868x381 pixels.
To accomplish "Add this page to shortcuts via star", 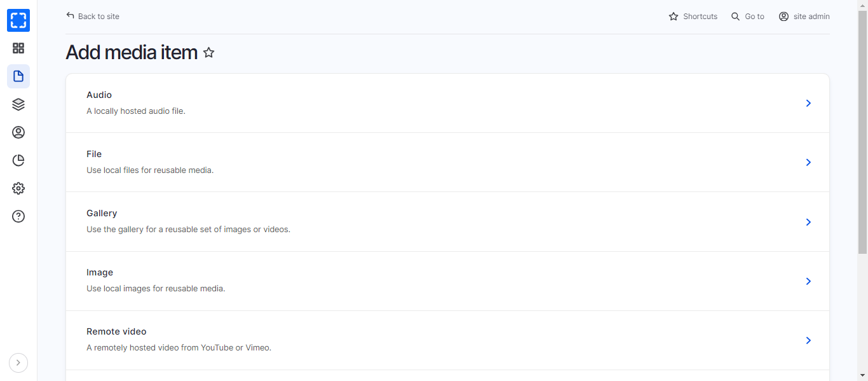I will click(208, 53).
